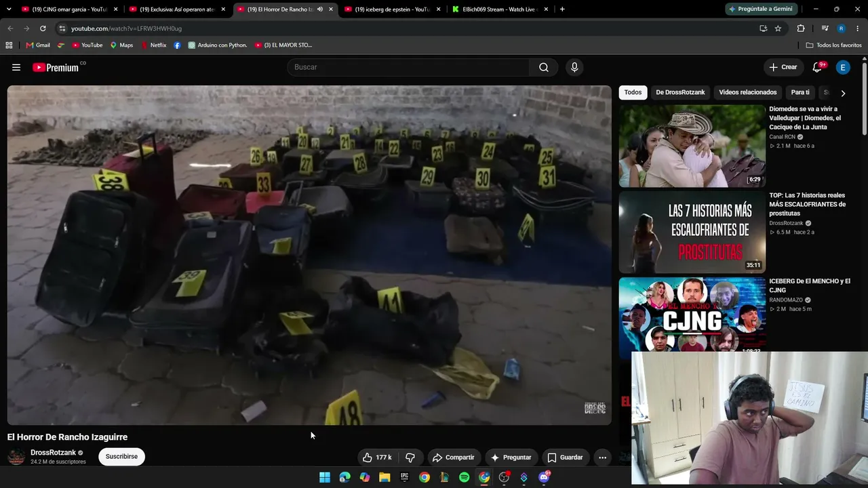Open the YouTube account avatar menu

(843, 67)
